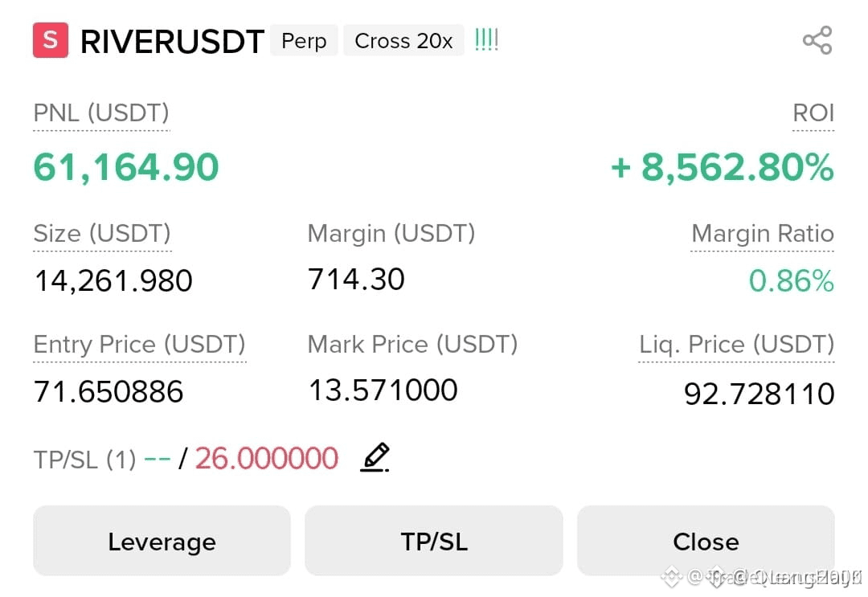The width and height of the screenshot is (868, 597).
Task: Tap the pencil icon to edit TP/SL
Action: (375, 457)
